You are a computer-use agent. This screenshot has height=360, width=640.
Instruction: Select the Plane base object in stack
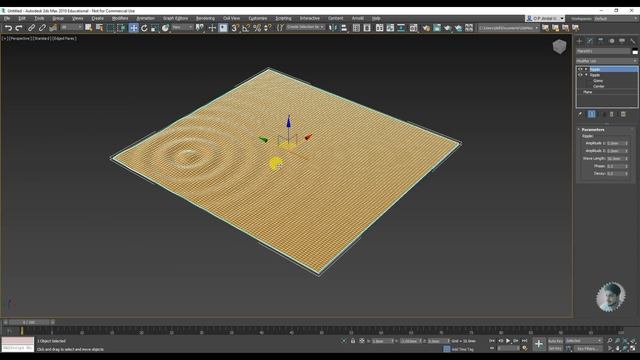[588, 92]
